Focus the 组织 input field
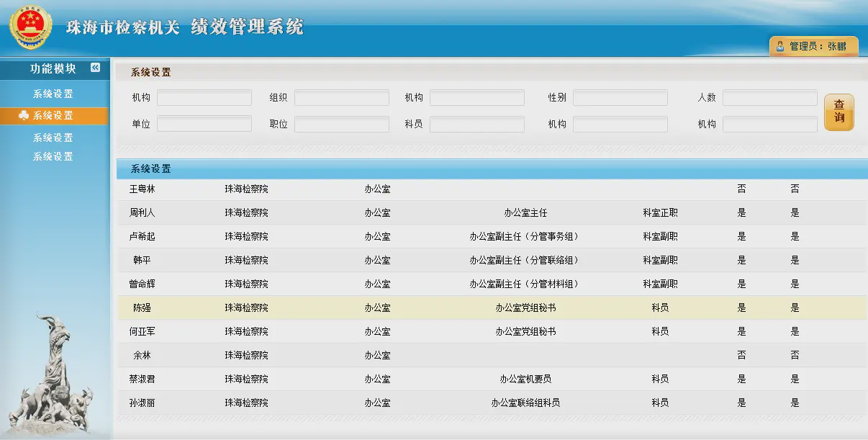This screenshot has height=440, width=868. 341,97
